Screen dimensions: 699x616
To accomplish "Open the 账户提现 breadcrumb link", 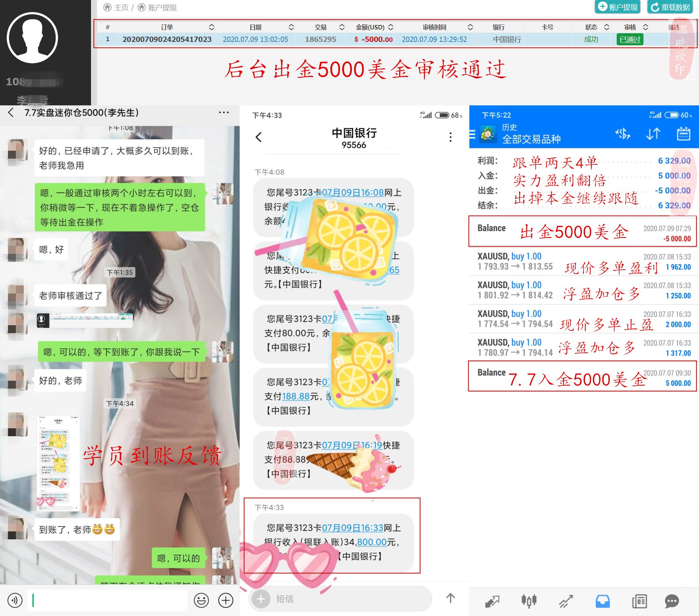I will (157, 8).
